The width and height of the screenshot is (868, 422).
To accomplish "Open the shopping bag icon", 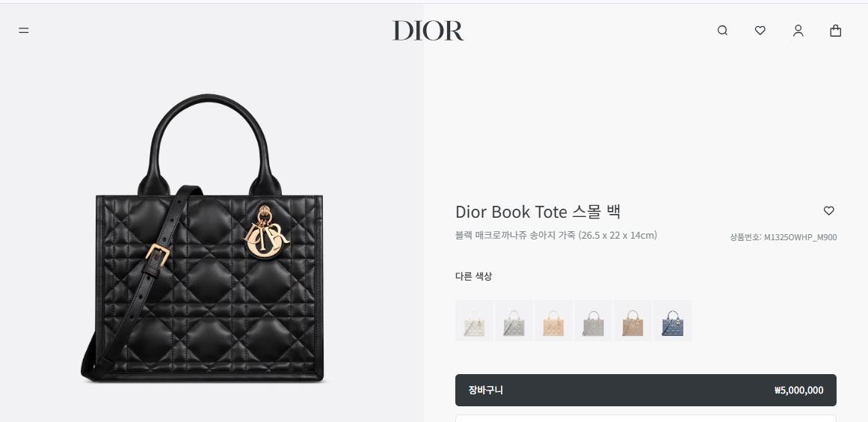I will 835,31.
